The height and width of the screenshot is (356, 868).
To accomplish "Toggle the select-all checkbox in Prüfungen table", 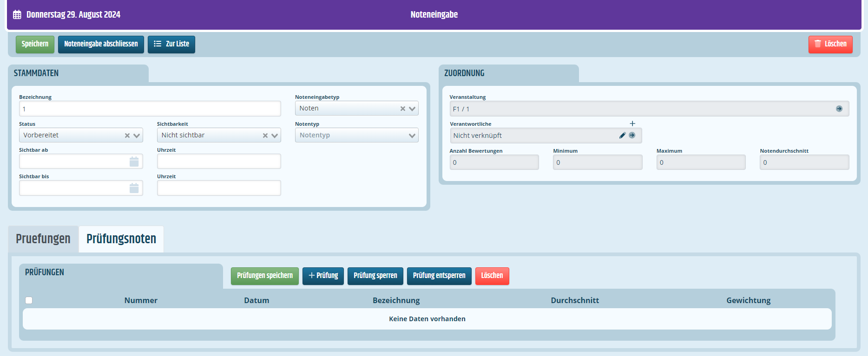I will (x=29, y=300).
